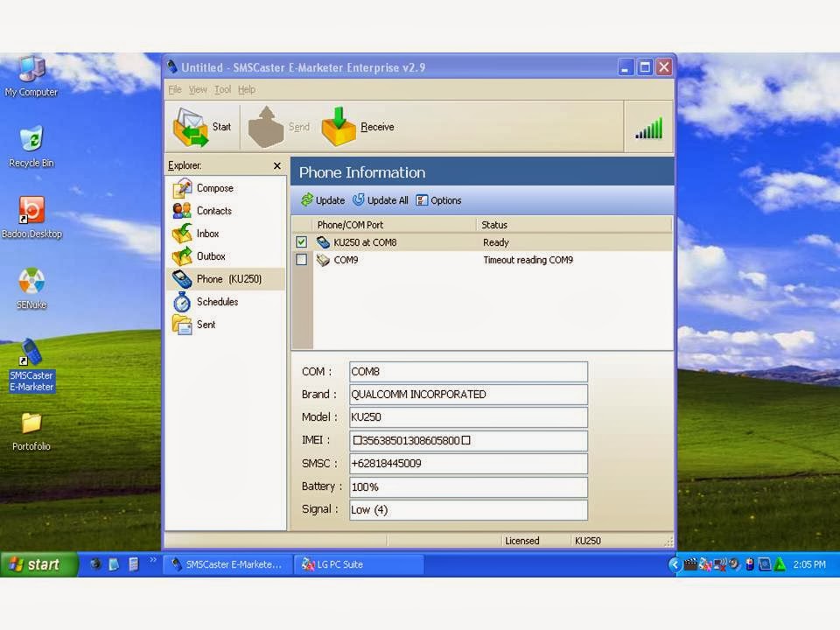Click the COM input field

point(468,372)
